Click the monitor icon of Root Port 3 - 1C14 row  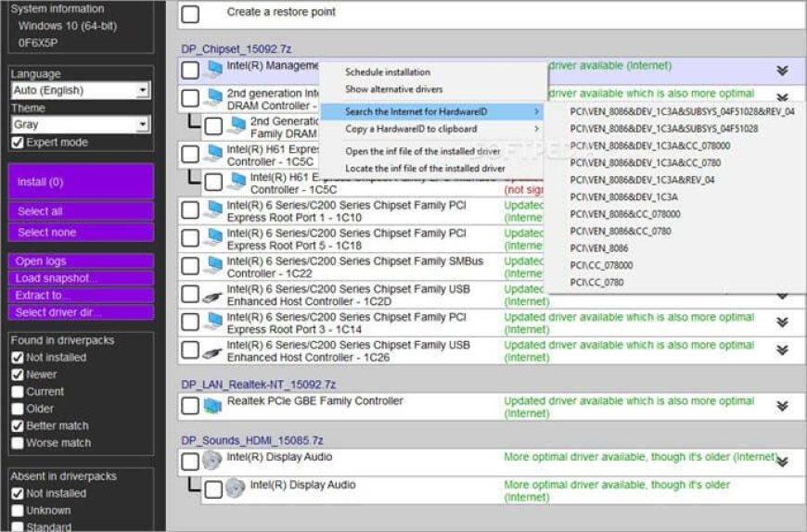pyautogui.click(x=212, y=322)
